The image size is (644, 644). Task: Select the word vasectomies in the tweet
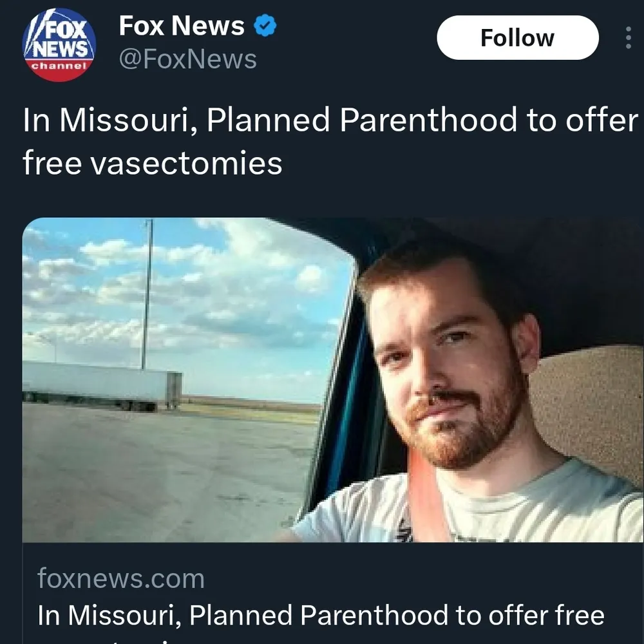186,163
